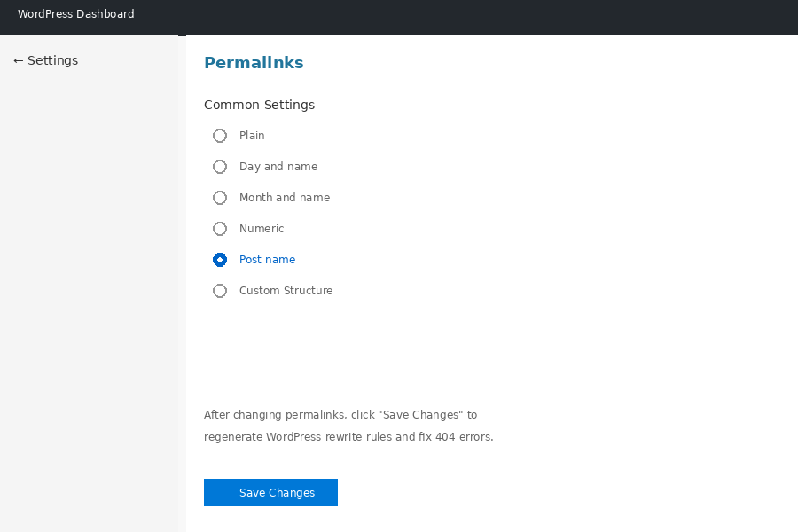Choose the Custom Structure radio button
Image resolution: width=798 pixels, height=532 pixels.
pos(220,291)
